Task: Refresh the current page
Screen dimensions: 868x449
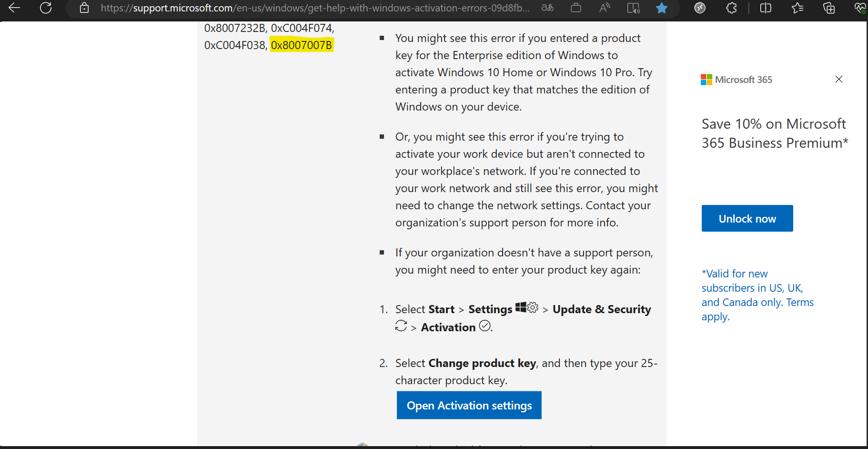Action: click(46, 8)
